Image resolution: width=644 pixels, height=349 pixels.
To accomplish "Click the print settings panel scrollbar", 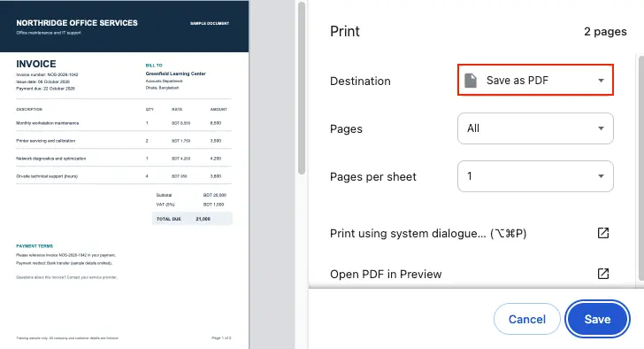I will pyautogui.click(x=641, y=168).
